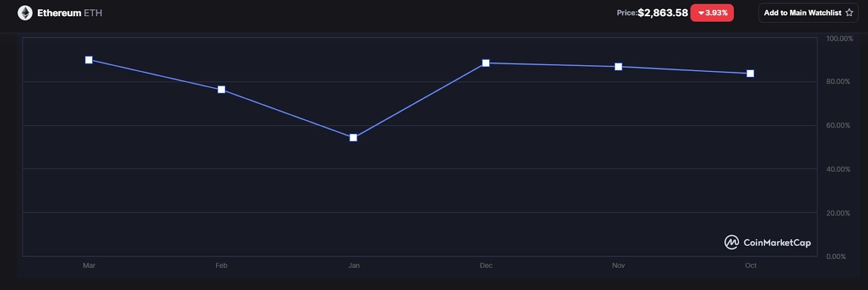Click the Oct x-axis label
This screenshot has width=868, height=290.
[x=751, y=266]
